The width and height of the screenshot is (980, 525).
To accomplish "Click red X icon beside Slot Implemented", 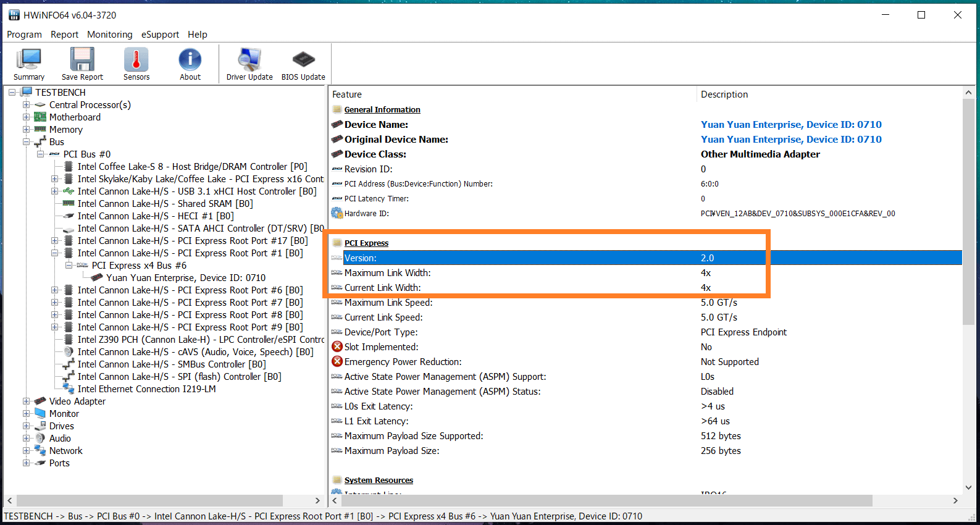I will pos(337,346).
